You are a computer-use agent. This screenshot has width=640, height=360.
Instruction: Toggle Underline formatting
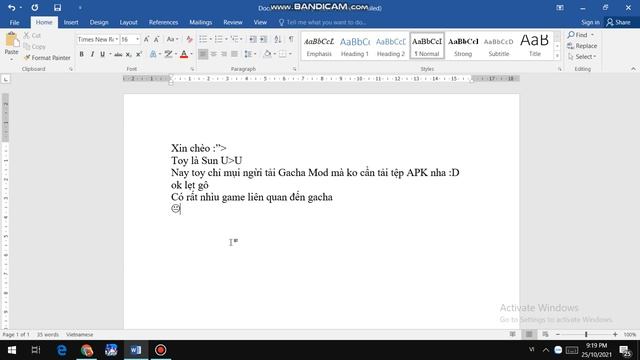click(x=102, y=54)
